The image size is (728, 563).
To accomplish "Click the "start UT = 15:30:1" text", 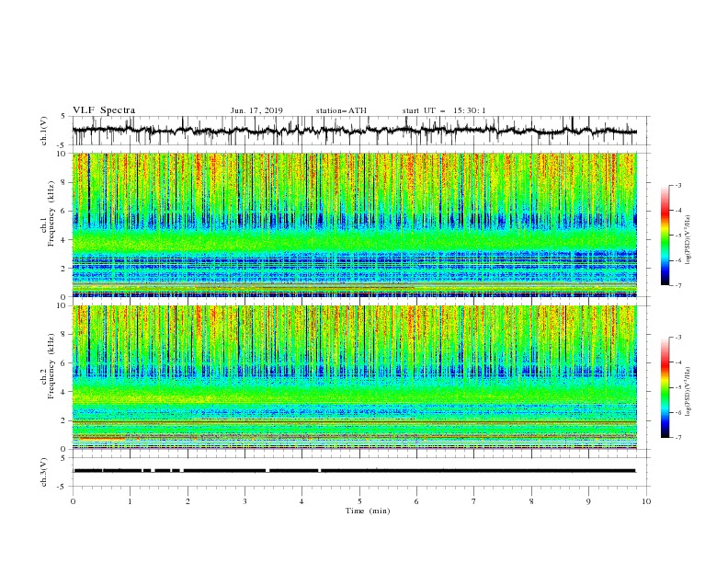I will coord(444,110).
